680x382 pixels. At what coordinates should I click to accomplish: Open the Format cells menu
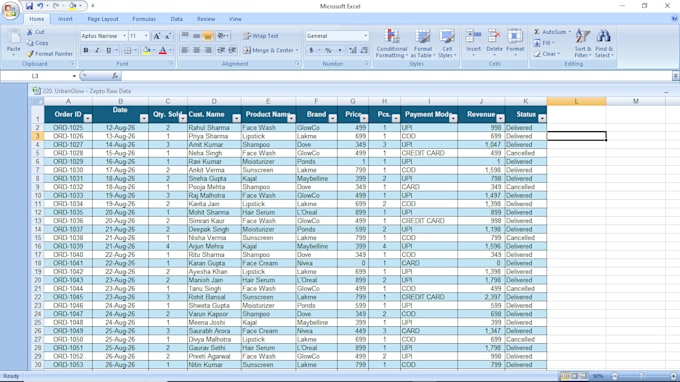pos(515,43)
